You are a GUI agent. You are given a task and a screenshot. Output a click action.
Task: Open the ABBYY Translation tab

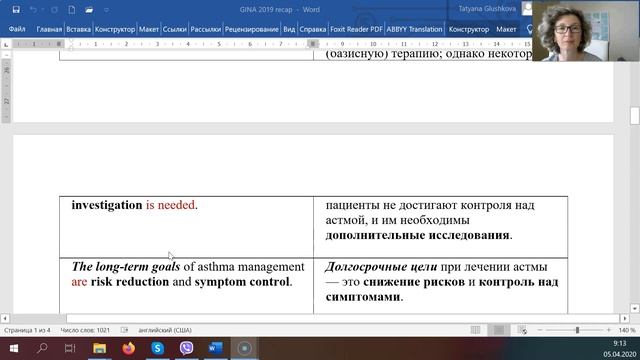coord(414,29)
